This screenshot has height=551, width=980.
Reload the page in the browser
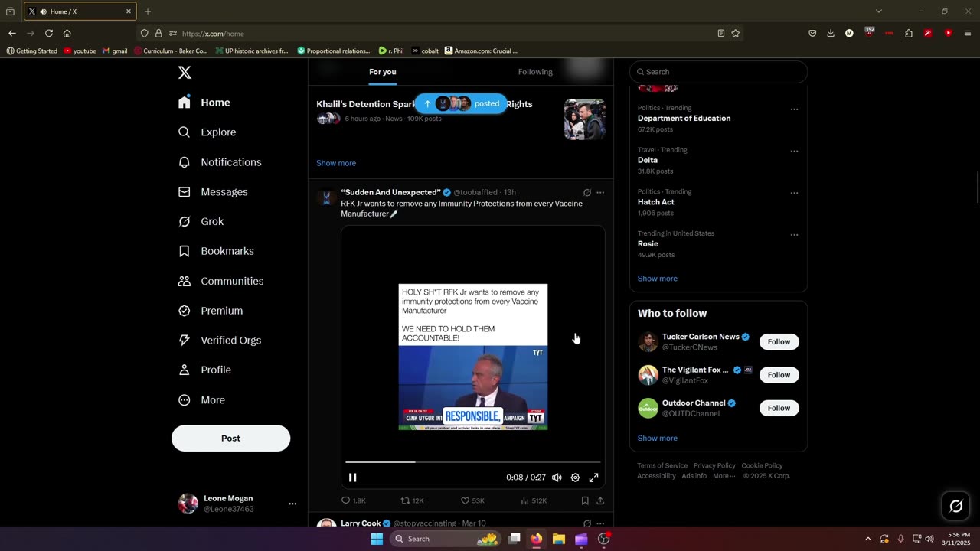[x=49, y=33]
